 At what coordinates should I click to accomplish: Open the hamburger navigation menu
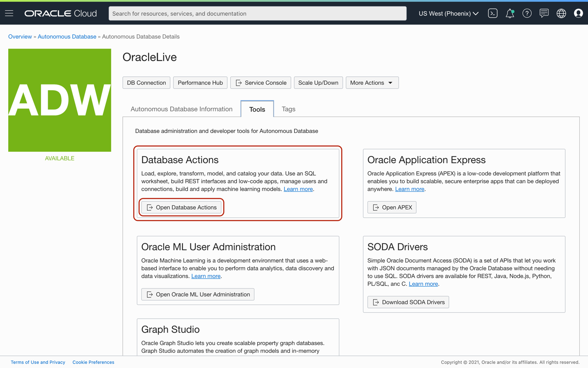click(x=9, y=14)
